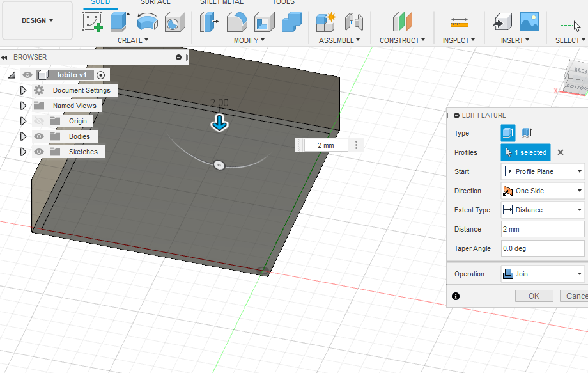Expand the Sketches tree node
The width and height of the screenshot is (588, 373).
23,152
